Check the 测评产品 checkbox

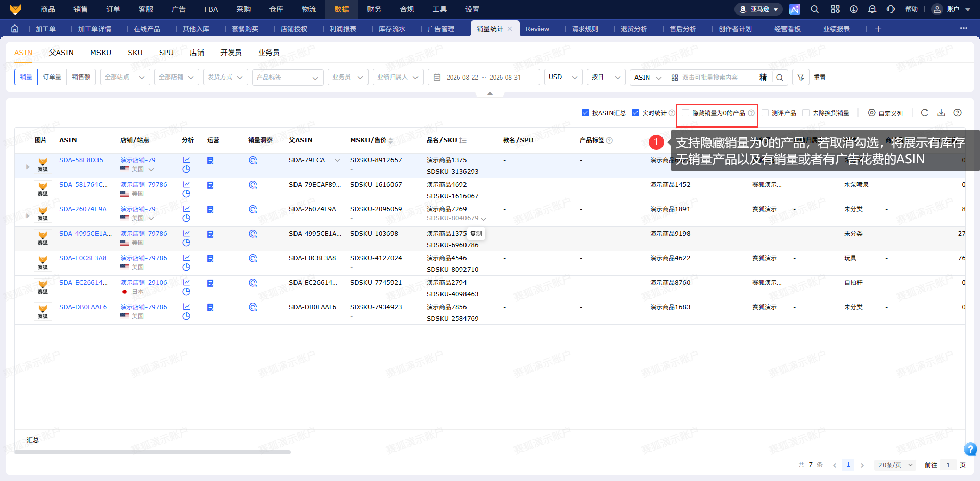[x=765, y=113]
